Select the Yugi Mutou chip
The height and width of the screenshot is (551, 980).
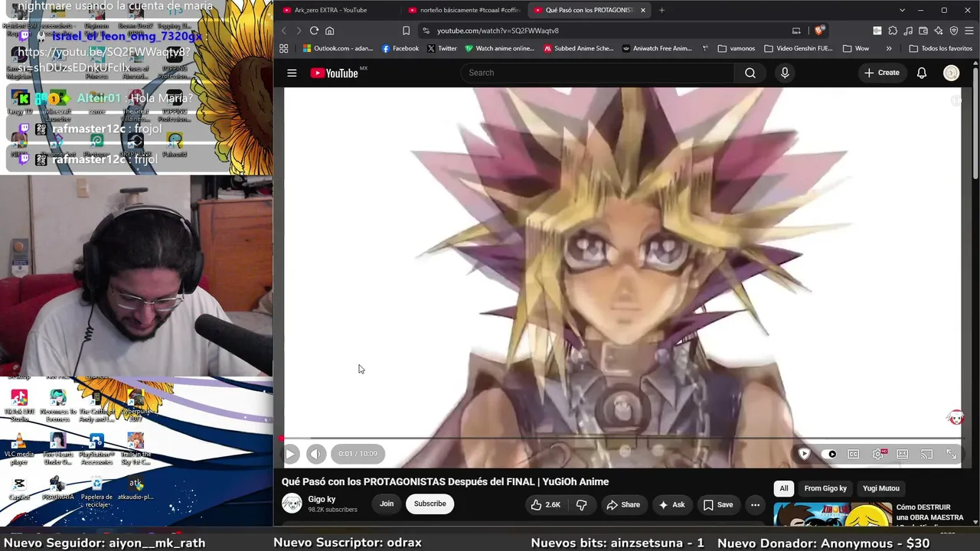click(881, 488)
